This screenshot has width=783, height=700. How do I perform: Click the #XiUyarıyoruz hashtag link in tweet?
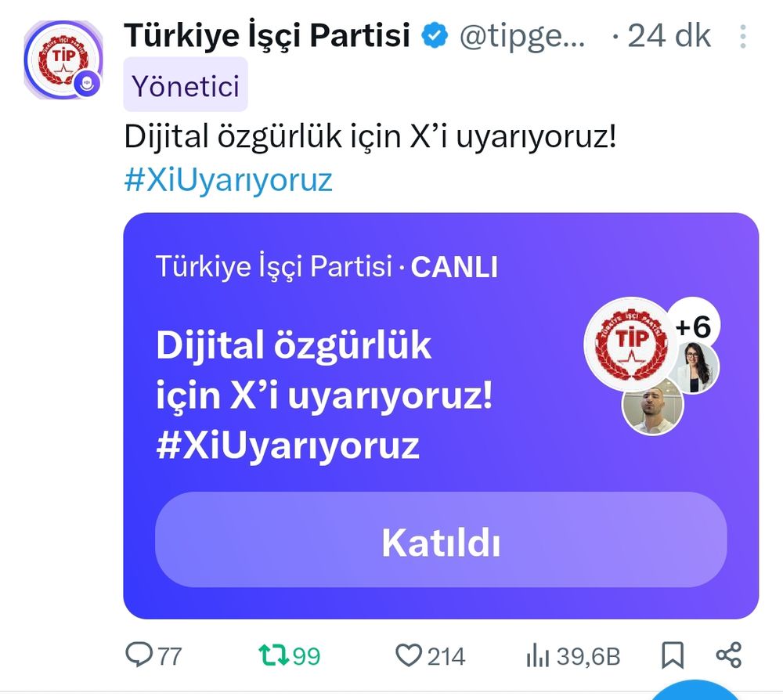[228, 180]
